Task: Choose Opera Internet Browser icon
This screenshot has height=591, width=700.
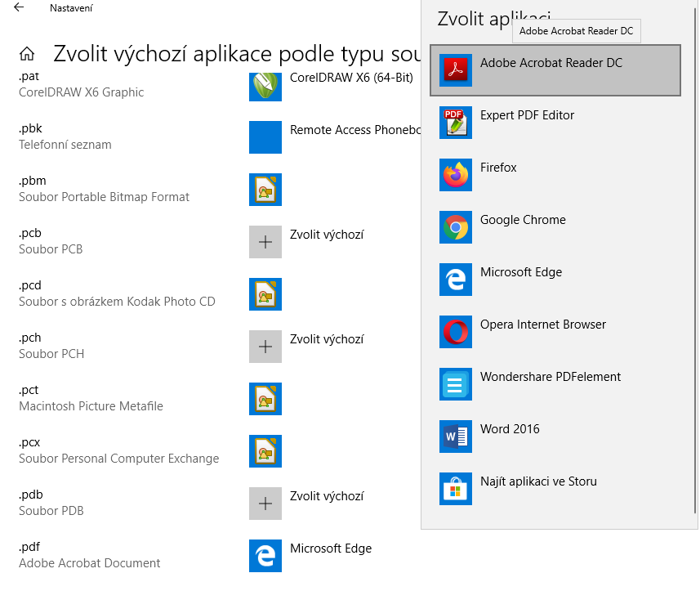Action: click(455, 331)
